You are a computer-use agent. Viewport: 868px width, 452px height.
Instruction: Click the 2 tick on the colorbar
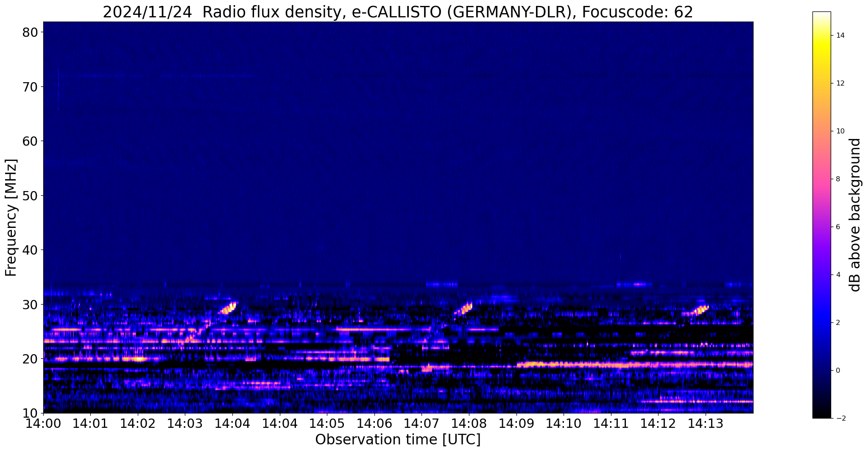(x=838, y=322)
